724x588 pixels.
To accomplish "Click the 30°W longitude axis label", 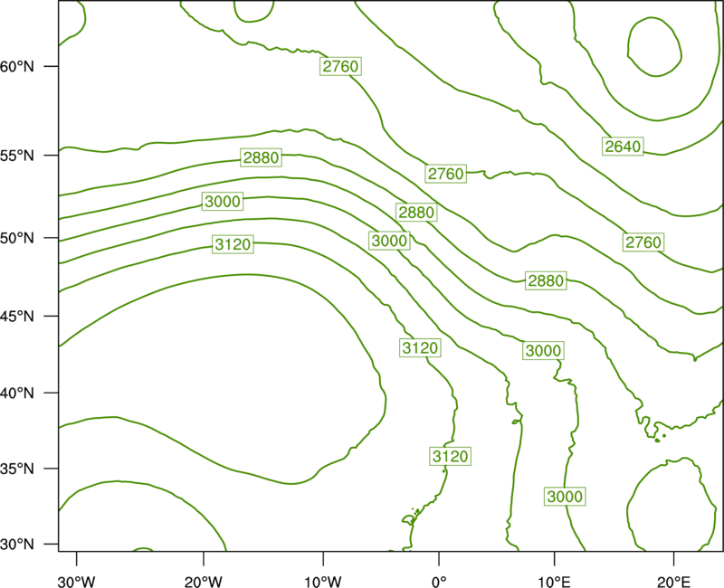I will (76, 582).
